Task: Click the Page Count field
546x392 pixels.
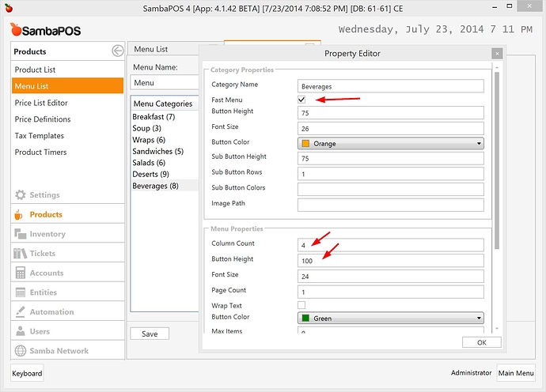Action: coord(391,292)
